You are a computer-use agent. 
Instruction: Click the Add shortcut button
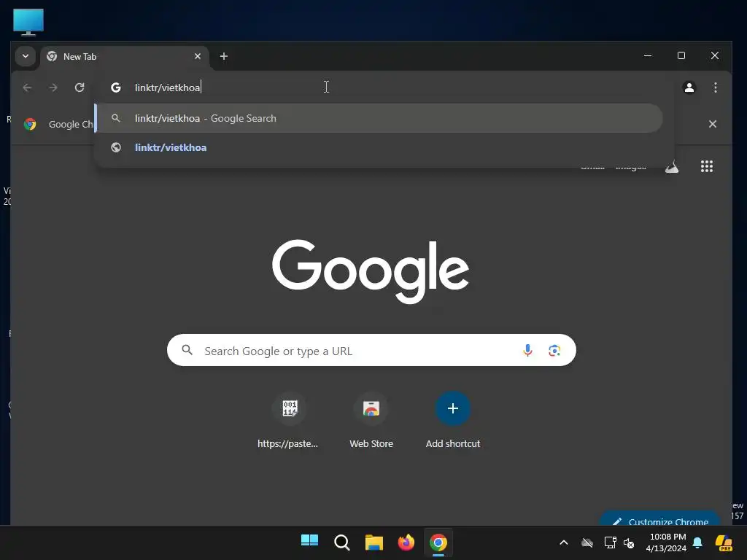(452, 421)
